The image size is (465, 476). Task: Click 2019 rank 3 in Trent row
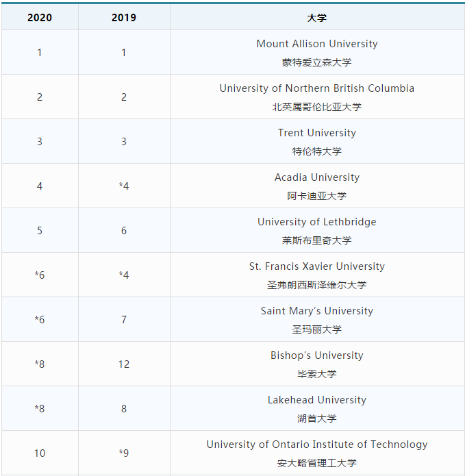pyautogui.click(x=124, y=142)
